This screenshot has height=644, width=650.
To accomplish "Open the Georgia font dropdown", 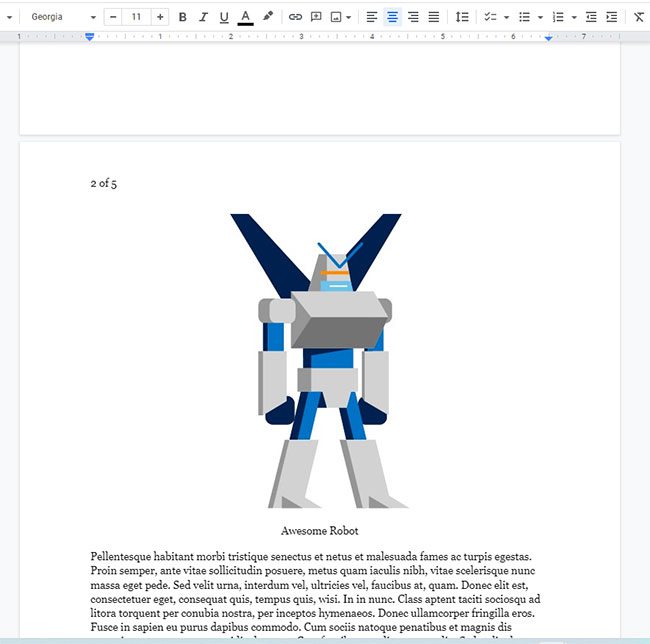I will (x=63, y=17).
